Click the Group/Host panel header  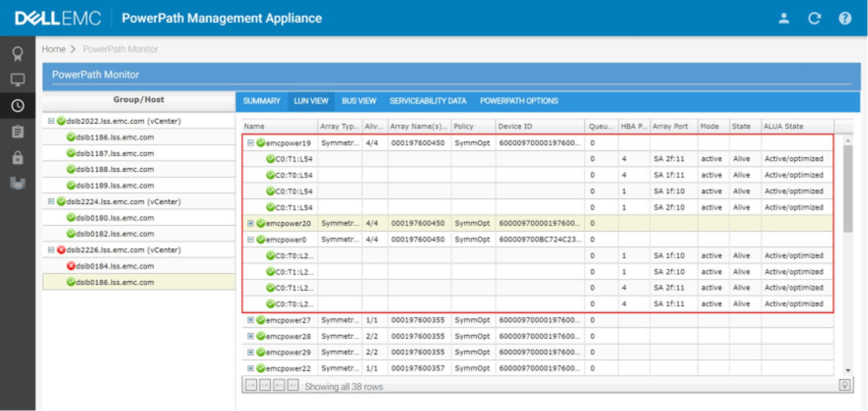point(139,100)
